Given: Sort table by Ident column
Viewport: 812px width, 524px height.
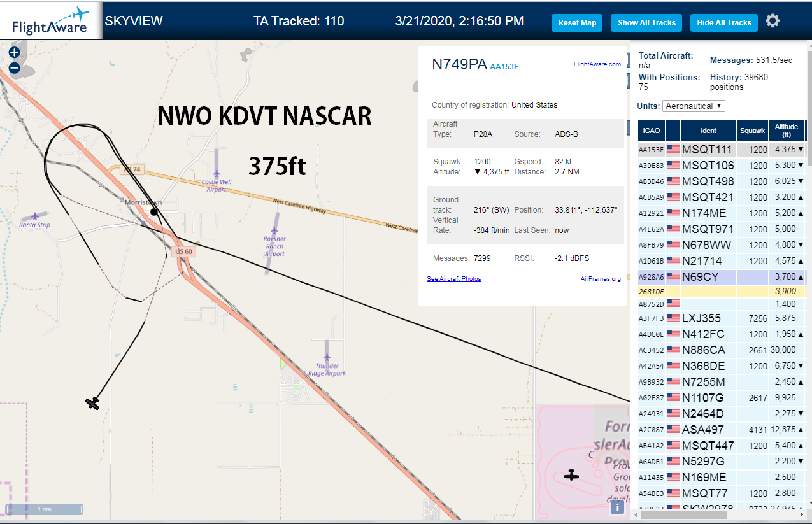Looking at the screenshot, I should [708, 131].
